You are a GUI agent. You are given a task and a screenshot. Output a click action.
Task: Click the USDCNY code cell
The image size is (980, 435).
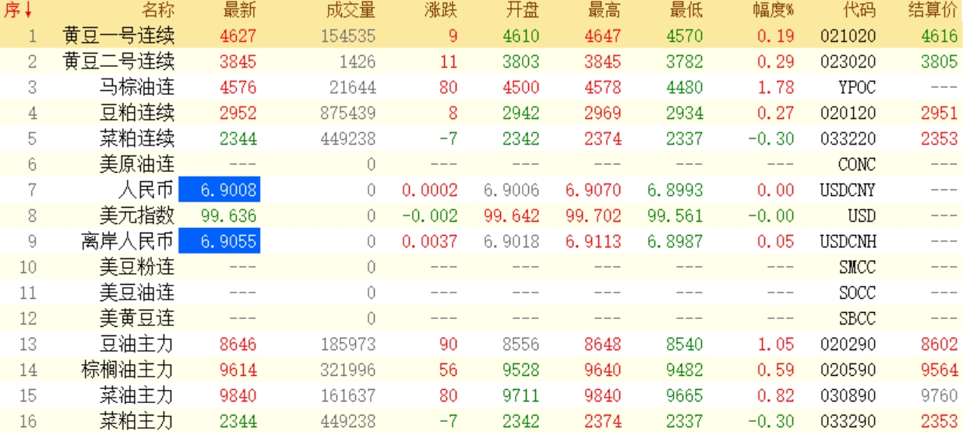[848, 190]
